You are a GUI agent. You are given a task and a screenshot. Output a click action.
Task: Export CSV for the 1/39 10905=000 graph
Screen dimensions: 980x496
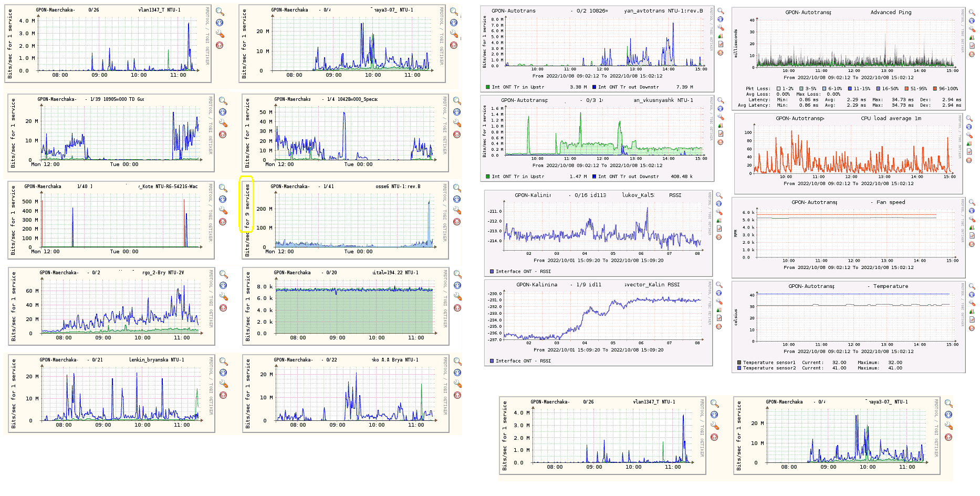223,112
